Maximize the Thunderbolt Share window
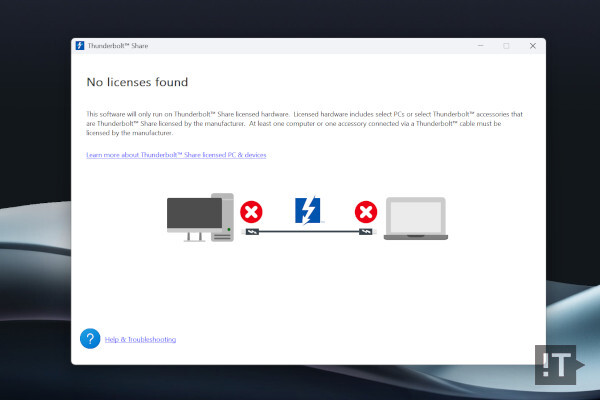This screenshot has height=400, width=600. click(x=506, y=46)
